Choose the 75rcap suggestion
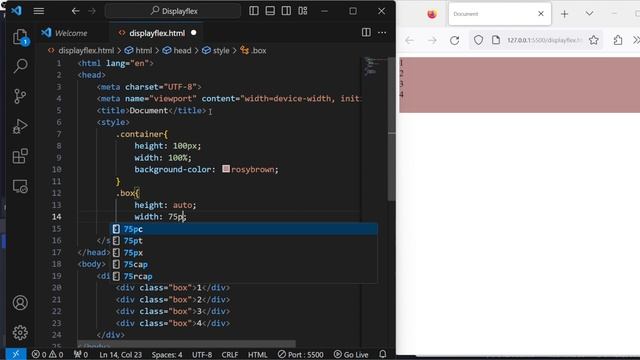The width and height of the screenshot is (640, 360). [244, 276]
